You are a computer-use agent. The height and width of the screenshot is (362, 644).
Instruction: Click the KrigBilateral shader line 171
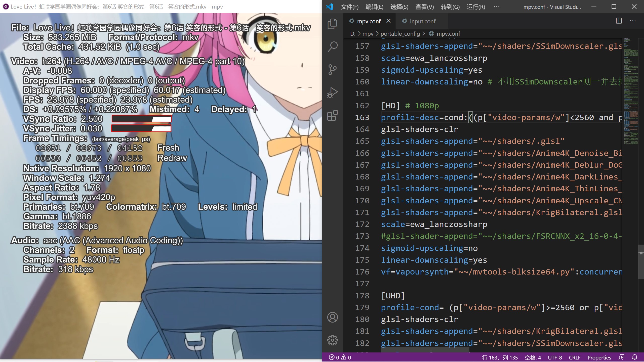(x=502, y=212)
